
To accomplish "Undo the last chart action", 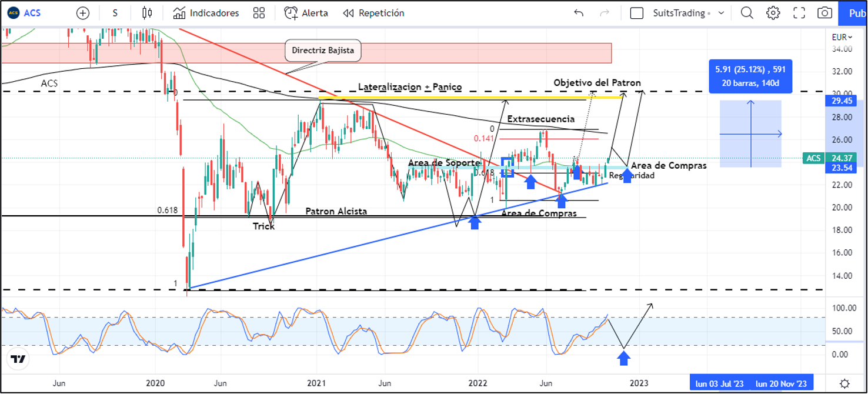I will [x=579, y=13].
